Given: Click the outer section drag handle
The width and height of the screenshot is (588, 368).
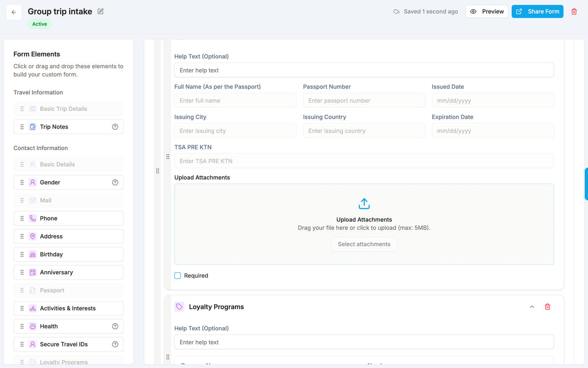Looking at the screenshot, I should point(158,171).
